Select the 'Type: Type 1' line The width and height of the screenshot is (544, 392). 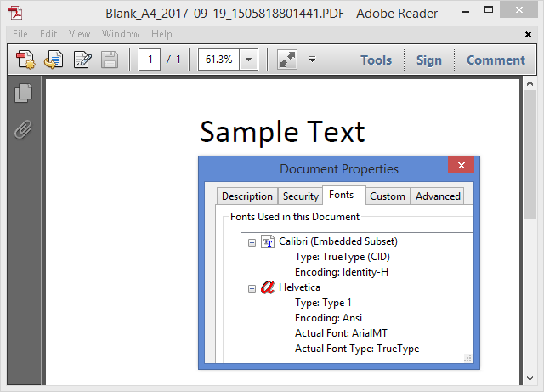coord(323,303)
